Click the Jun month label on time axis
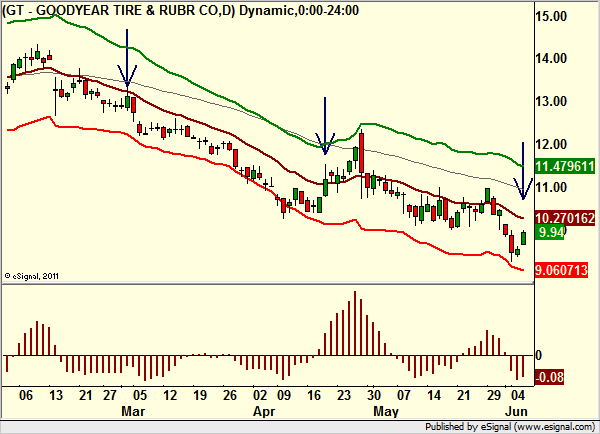This screenshot has height=434, width=600. [516, 411]
